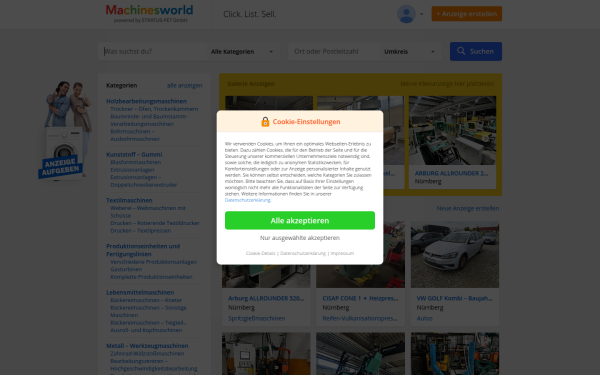Image resolution: width=600 pixels, height=375 pixels.
Task: Expand the arrow beside the profile avatar
Action: tap(421, 14)
